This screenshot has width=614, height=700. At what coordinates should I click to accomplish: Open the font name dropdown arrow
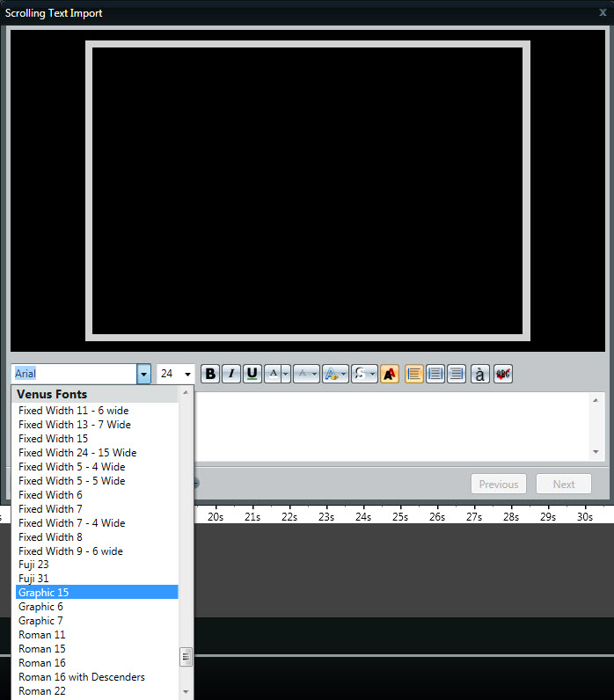143,374
